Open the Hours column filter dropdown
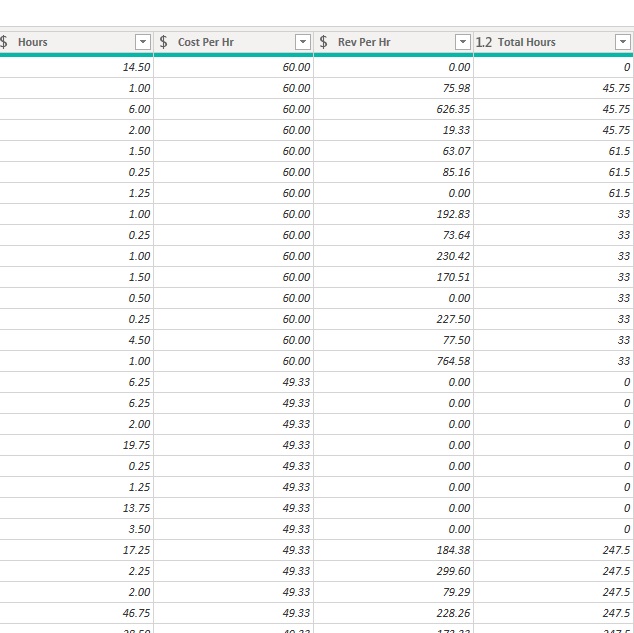634x633 pixels. (x=143, y=42)
